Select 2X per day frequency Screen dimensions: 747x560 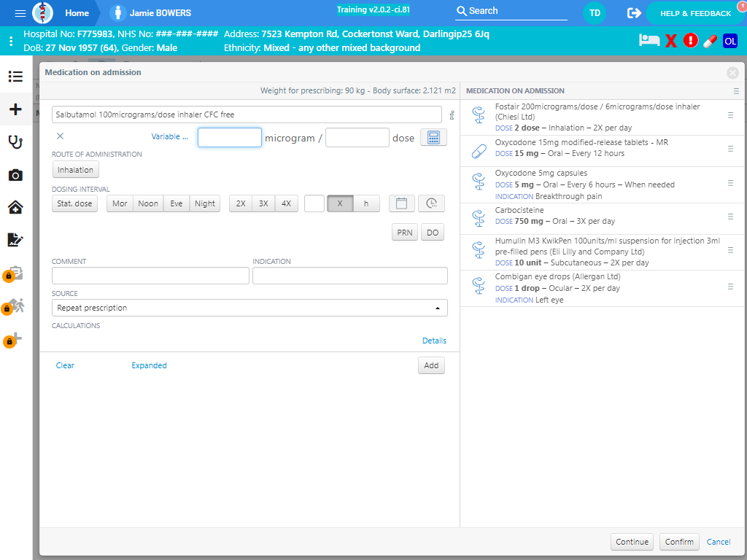(x=241, y=203)
